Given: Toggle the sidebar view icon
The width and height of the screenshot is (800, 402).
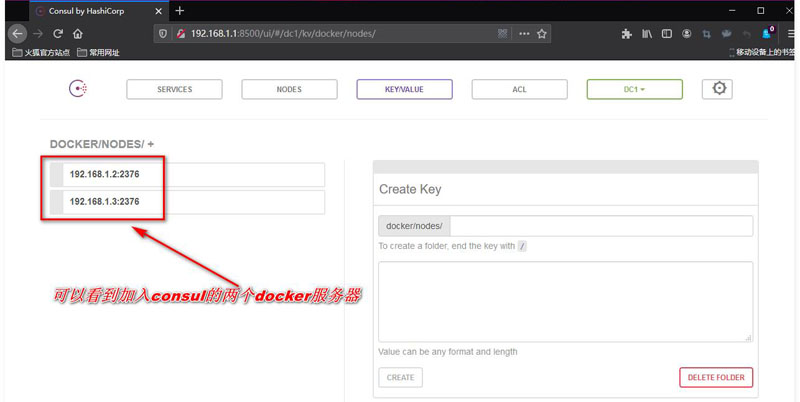Looking at the screenshot, I should tap(666, 34).
